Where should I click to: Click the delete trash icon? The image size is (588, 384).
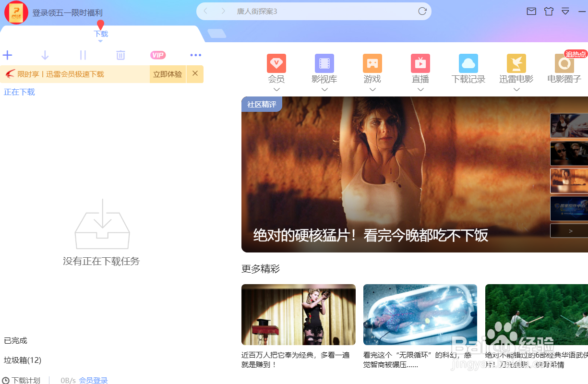click(120, 55)
